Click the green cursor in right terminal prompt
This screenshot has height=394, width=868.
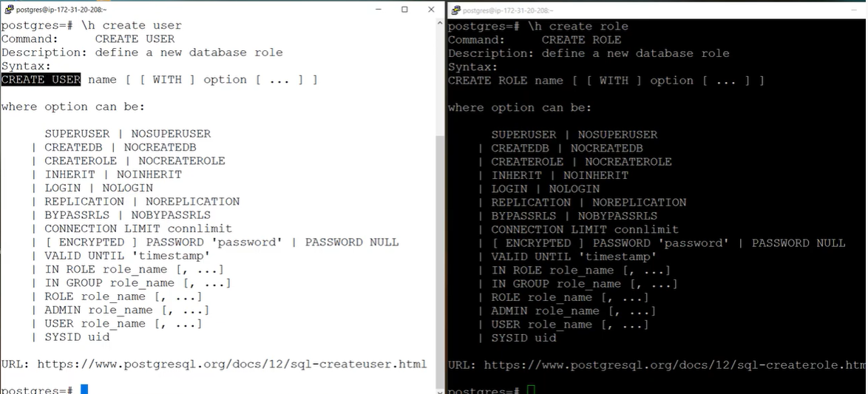point(531,390)
